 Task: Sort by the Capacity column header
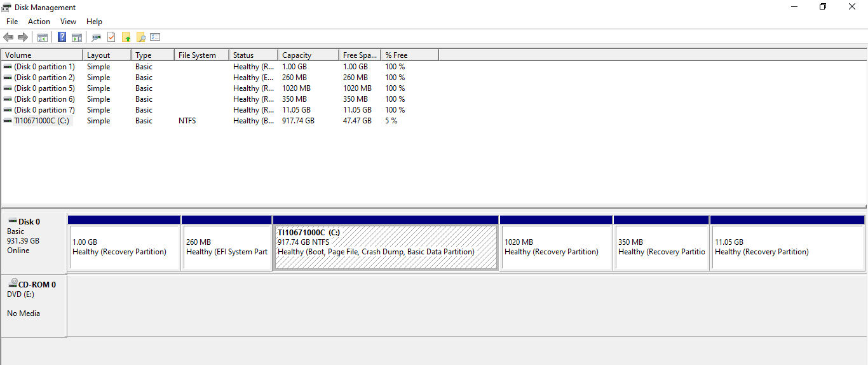(308, 55)
